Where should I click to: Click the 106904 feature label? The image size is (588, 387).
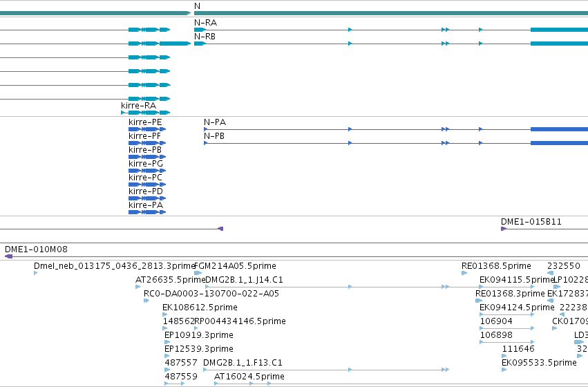pyautogui.click(x=496, y=321)
